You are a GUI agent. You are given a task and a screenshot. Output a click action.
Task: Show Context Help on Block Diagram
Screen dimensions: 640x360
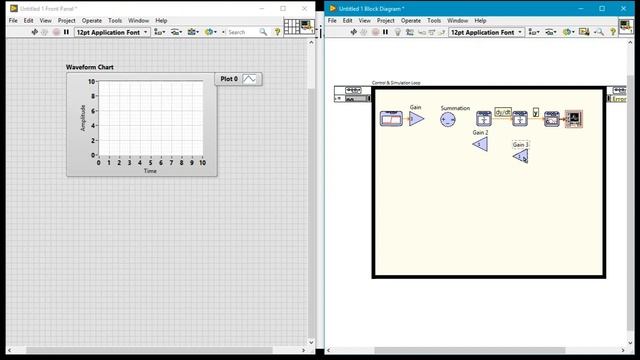pos(613,32)
